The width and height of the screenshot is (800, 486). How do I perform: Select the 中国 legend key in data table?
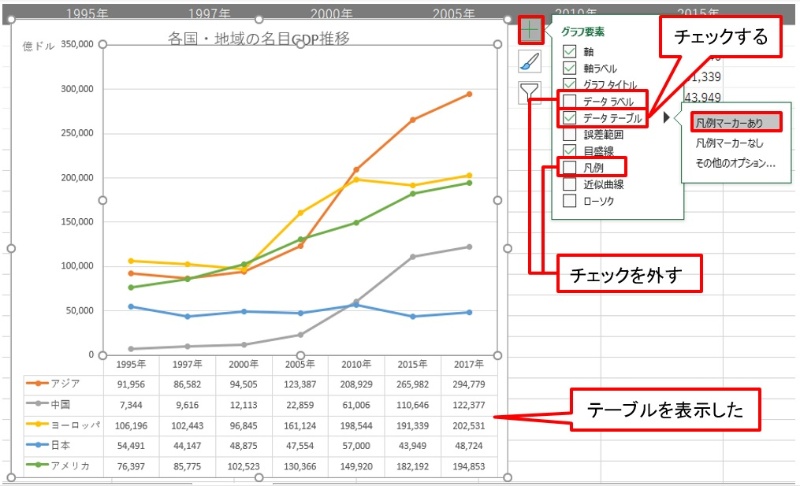(39, 403)
